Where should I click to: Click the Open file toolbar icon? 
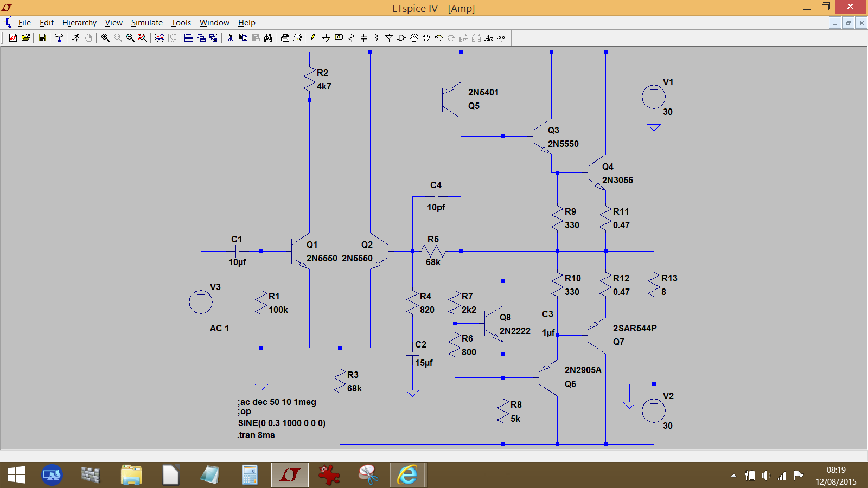pyautogui.click(x=25, y=37)
